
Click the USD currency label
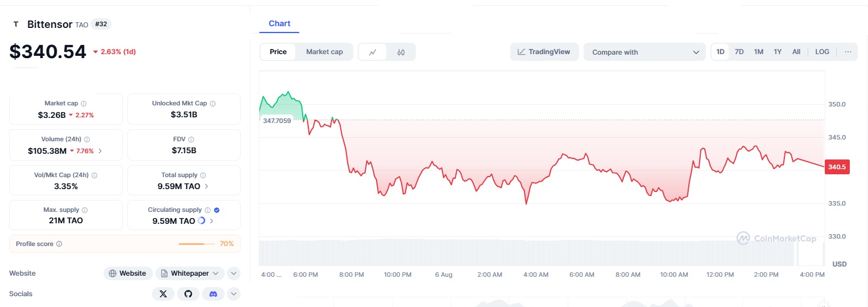[840, 264]
